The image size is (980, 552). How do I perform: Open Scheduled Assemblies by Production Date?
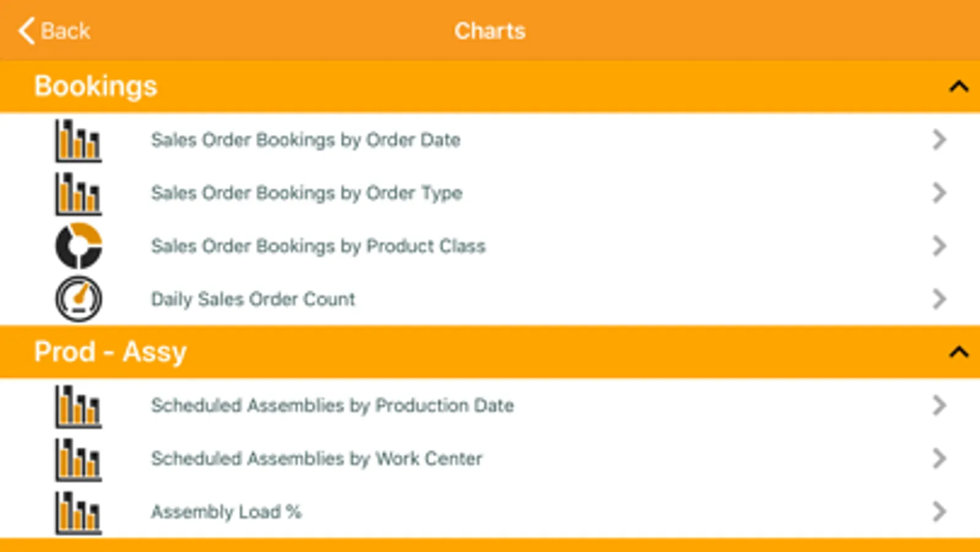tap(332, 405)
